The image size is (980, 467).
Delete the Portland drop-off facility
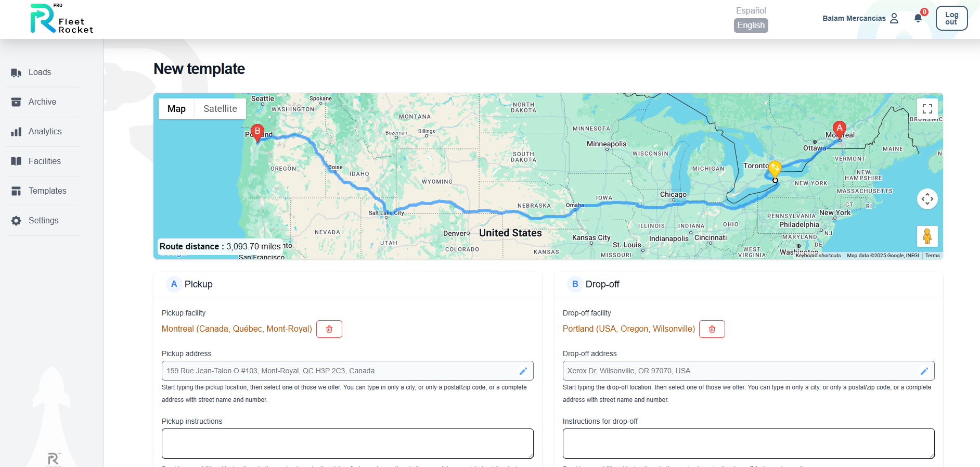712,329
